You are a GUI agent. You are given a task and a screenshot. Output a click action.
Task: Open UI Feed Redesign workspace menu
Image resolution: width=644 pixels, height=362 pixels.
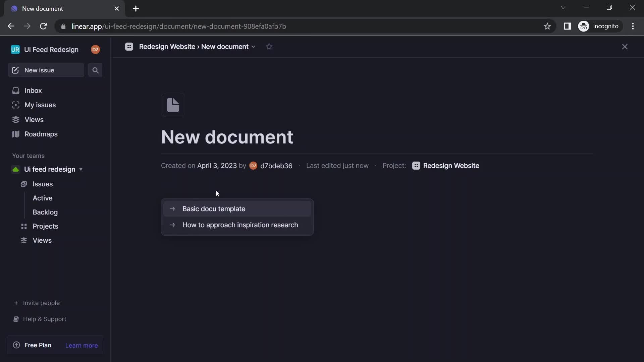(45, 50)
